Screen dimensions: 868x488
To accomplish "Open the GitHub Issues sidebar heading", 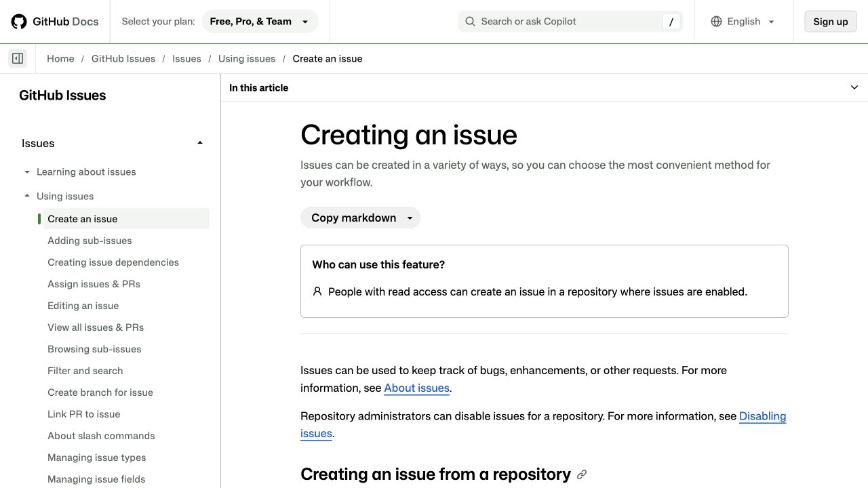I will [62, 96].
